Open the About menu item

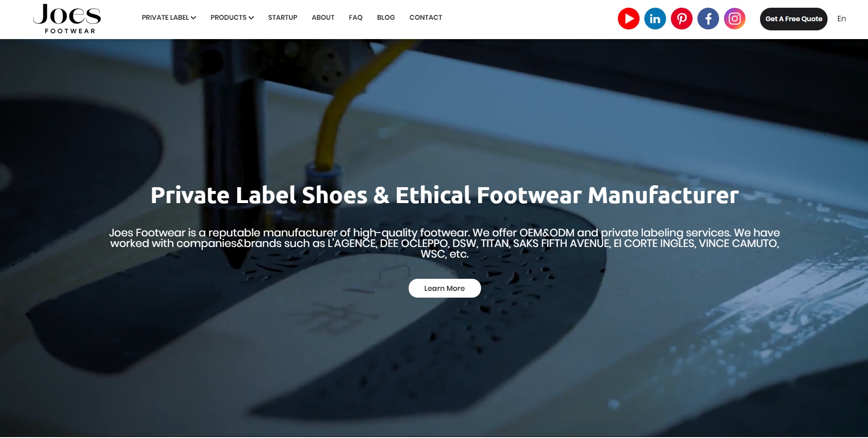point(323,17)
